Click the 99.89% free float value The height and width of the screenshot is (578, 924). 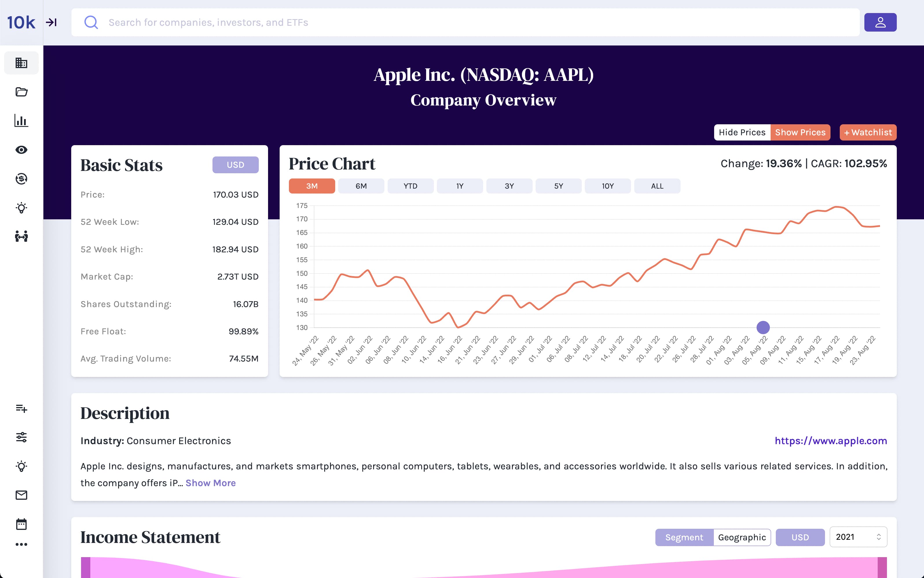(244, 331)
